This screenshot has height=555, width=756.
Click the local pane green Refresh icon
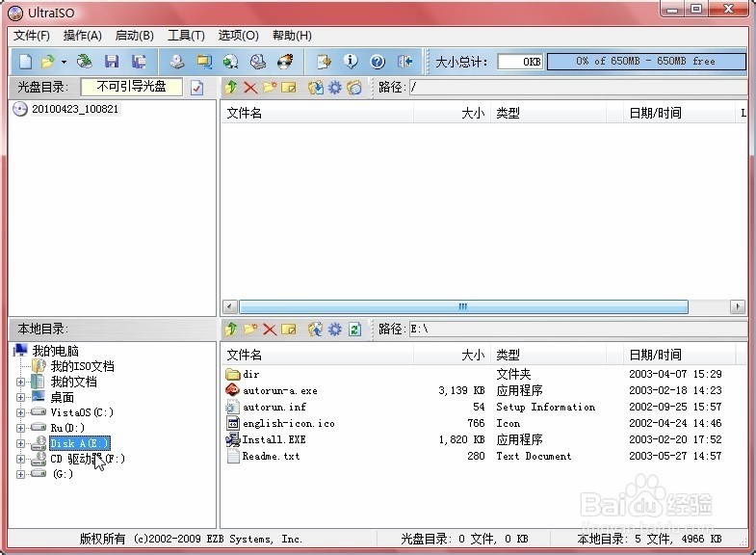point(354,330)
